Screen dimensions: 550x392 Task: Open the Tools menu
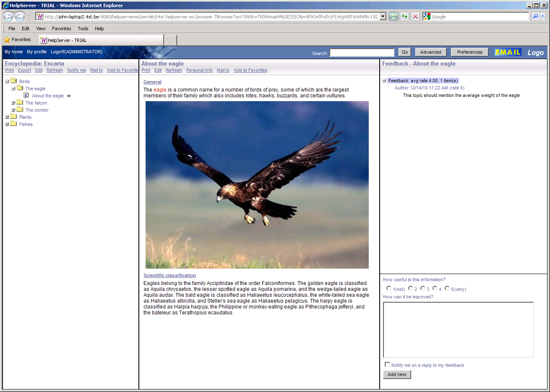[x=83, y=29]
